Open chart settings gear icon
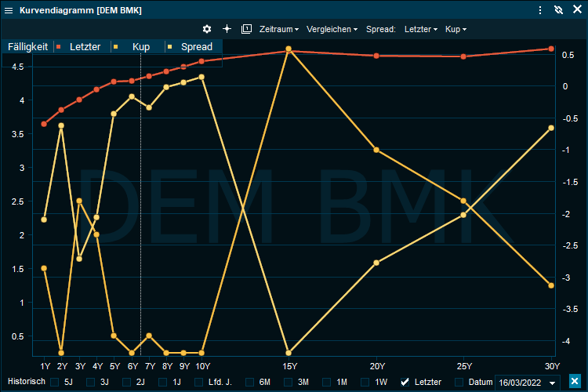 (207, 29)
